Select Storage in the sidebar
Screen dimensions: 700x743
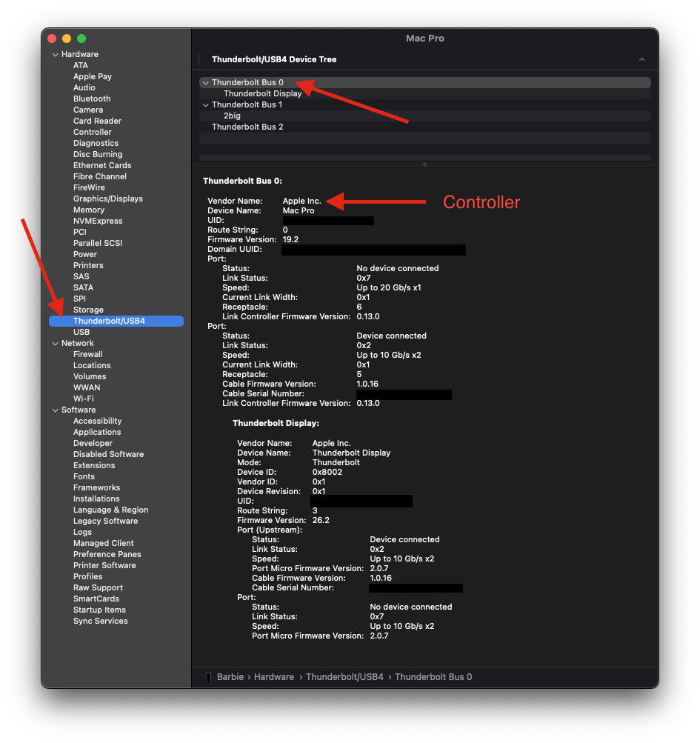pos(88,310)
